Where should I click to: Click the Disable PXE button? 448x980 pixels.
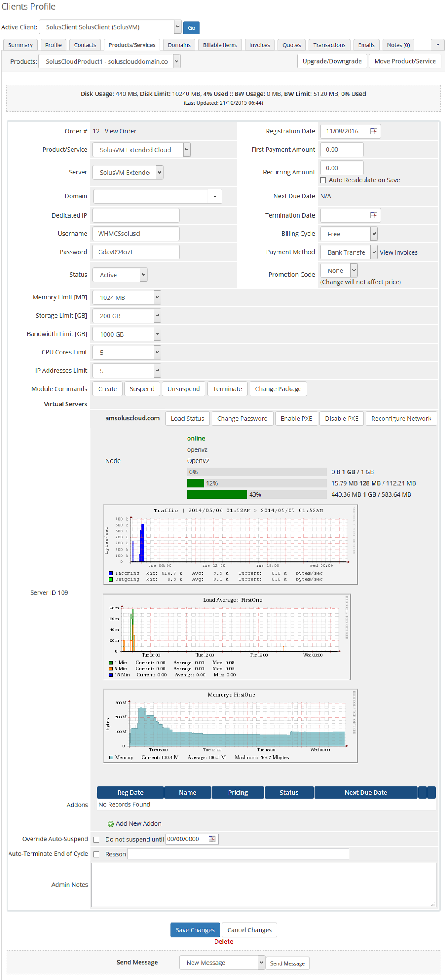tap(342, 419)
